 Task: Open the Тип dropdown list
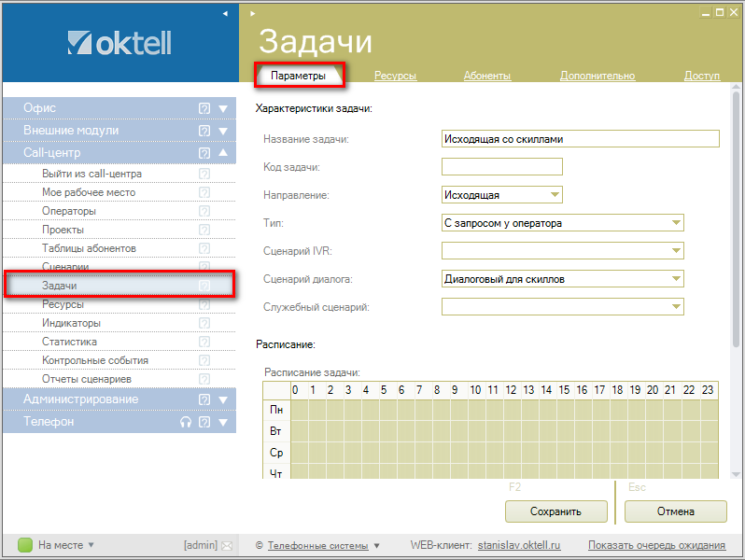click(x=676, y=223)
